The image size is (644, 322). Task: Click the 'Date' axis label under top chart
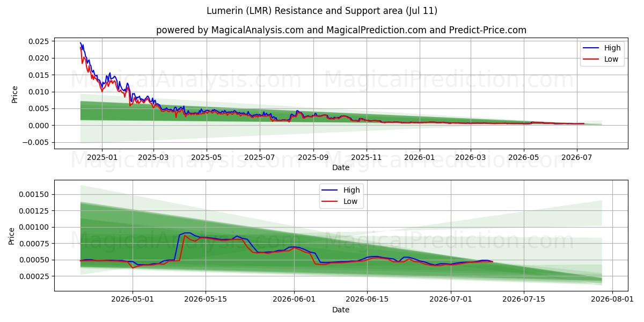click(x=341, y=167)
